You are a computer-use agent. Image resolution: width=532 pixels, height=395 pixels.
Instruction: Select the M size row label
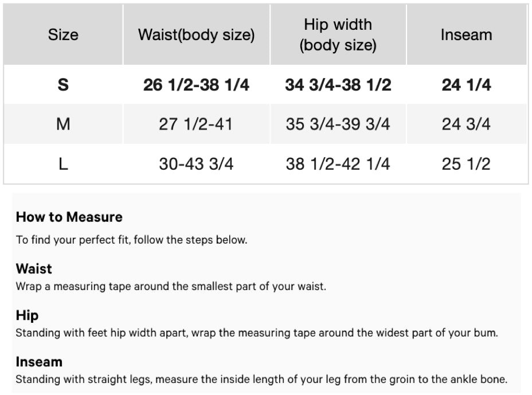click(63, 124)
